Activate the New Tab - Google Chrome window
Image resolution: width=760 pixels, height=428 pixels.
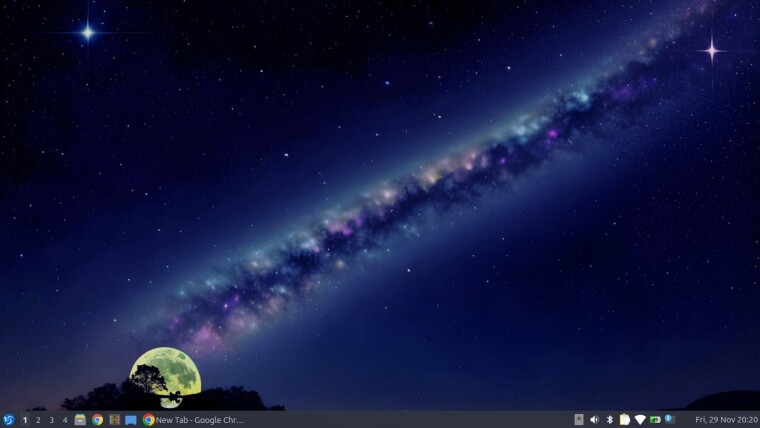(x=194, y=420)
